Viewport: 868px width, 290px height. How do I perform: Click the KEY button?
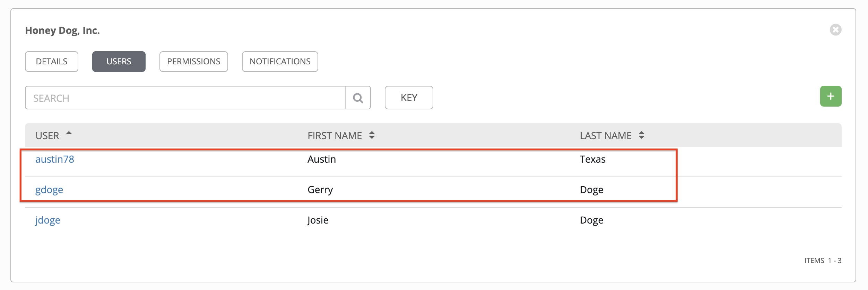pyautogui.click(x=409, y=98)
